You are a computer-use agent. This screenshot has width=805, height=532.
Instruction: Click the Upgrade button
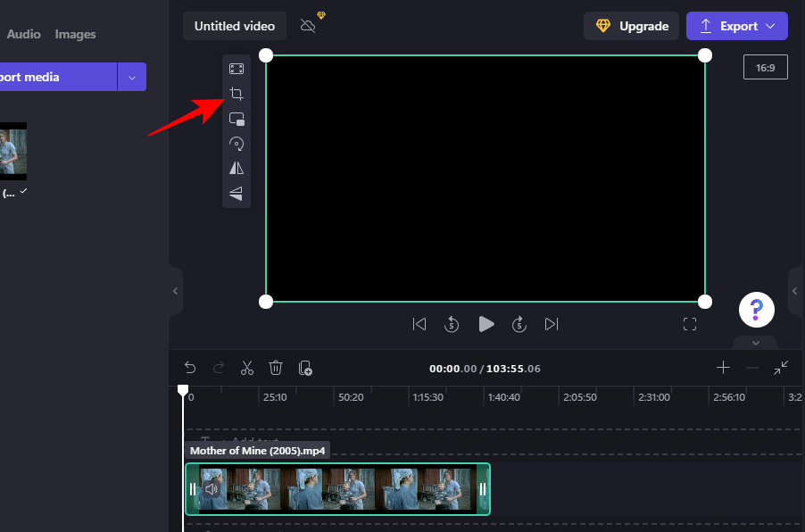[x=631, y=26]
